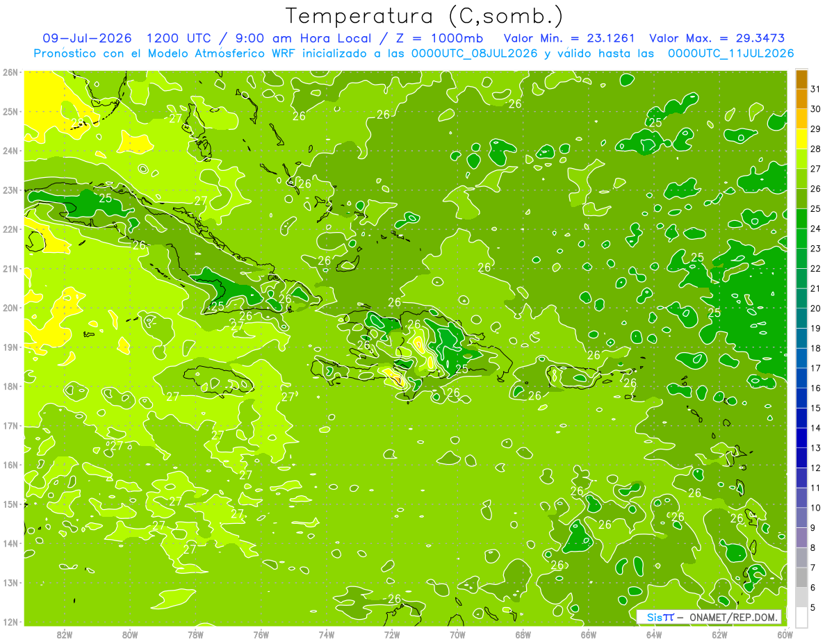
Task: Click the '78W' longitude axis label
Action: (195, 634)
